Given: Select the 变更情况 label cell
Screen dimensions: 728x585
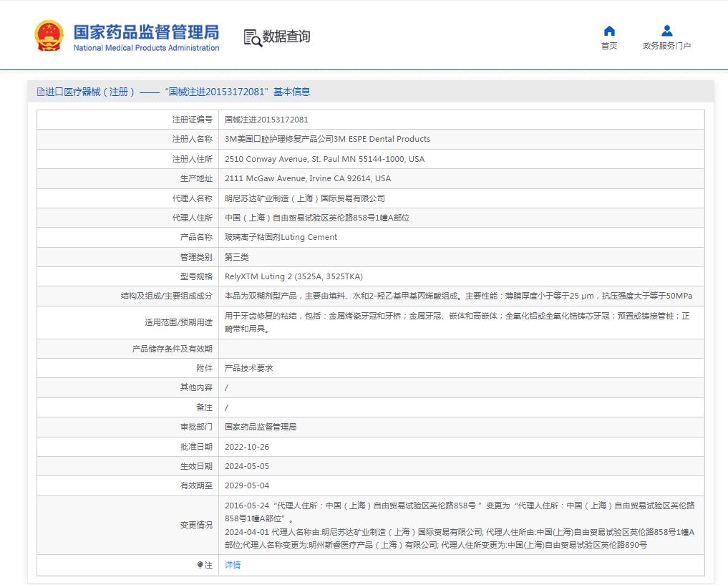Looking at the screenshot, I should pyautogui.click(x=127, y=525).
